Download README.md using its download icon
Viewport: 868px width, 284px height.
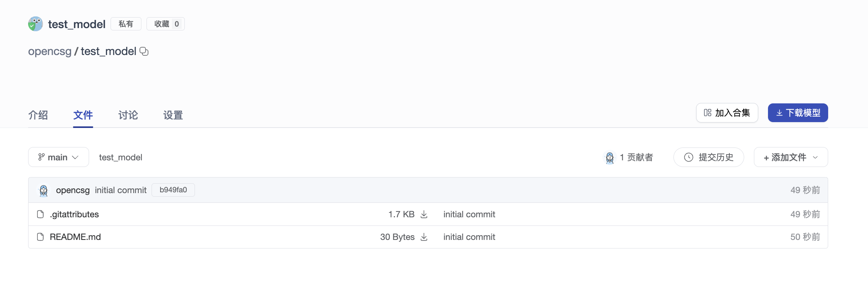point(424,237)
